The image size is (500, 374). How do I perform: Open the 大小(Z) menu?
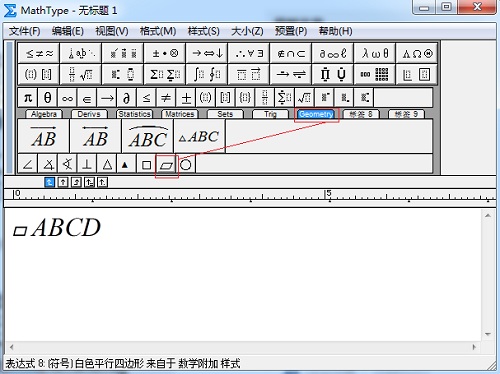pos(247,31)
